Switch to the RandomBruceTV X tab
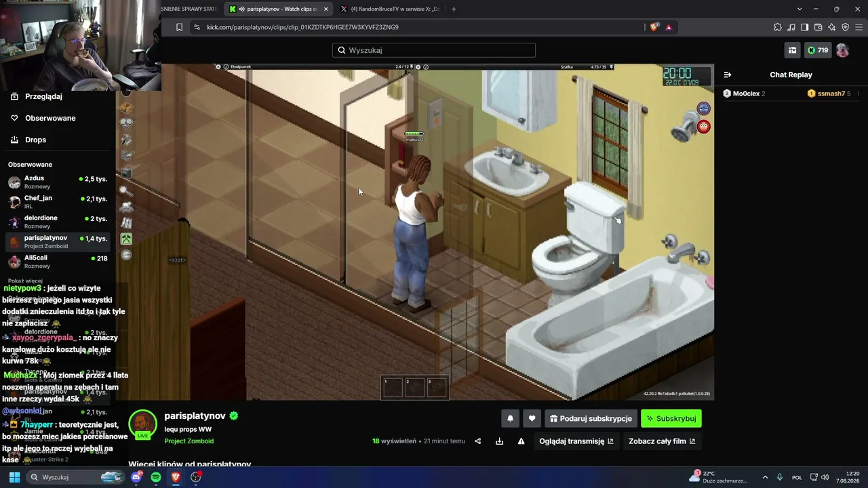868x488 pixels. click(390, 9)
